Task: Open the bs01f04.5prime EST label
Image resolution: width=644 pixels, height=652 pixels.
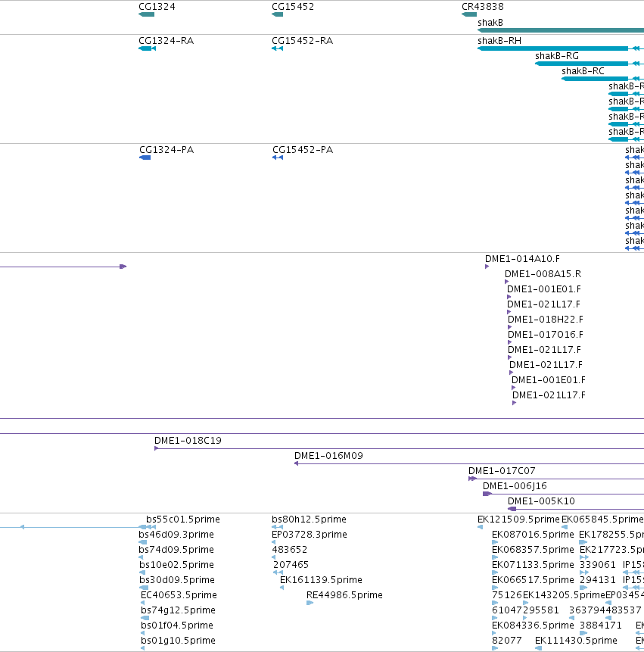Action: click(x=176, y=625)
